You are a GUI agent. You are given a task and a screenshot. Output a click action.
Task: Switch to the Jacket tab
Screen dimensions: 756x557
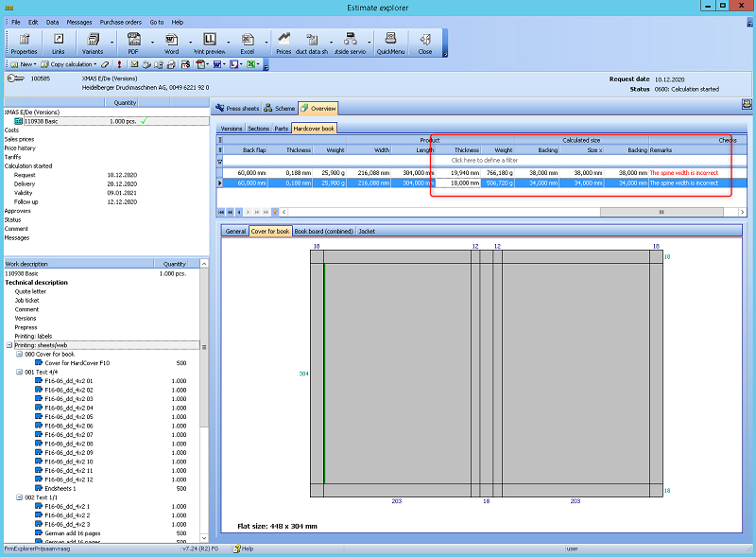367,231
